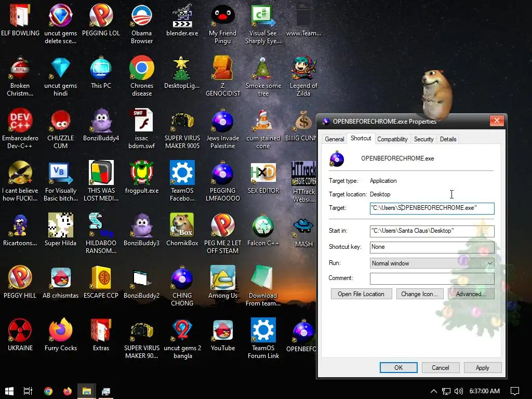Switch to the Compatibility tab
The height and width of the screenshot is (399, 532).
click(x=392, y=139)
